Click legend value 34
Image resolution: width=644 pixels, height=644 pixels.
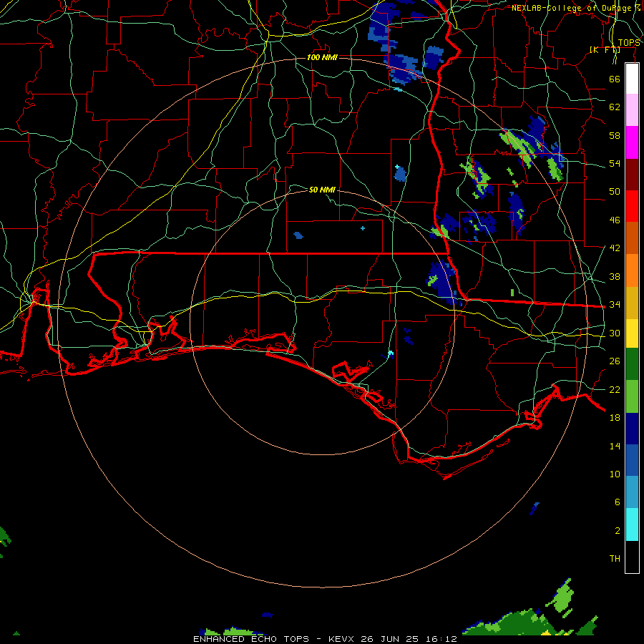(615, 305)
